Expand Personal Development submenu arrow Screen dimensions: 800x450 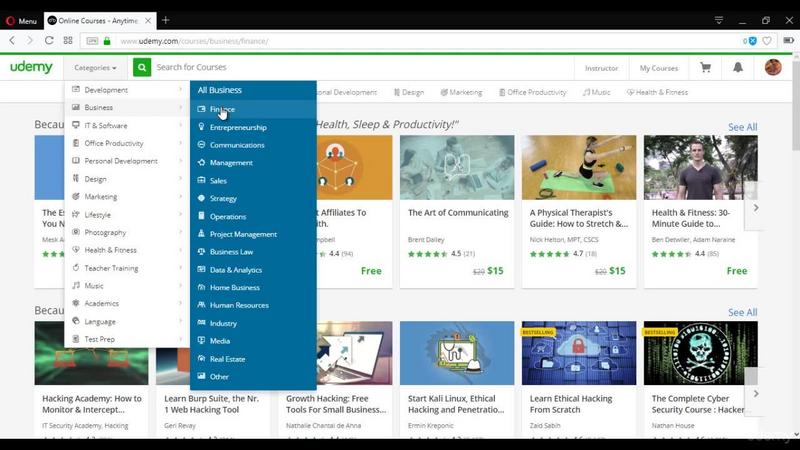click(x=181, y=161)
